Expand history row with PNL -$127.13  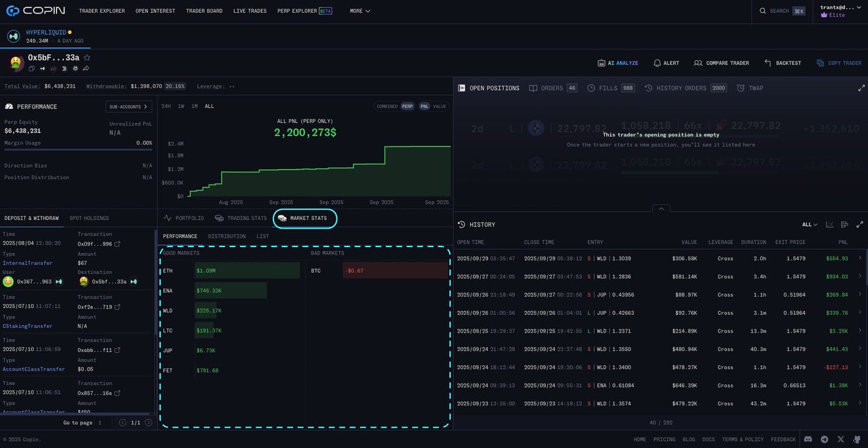860,367
